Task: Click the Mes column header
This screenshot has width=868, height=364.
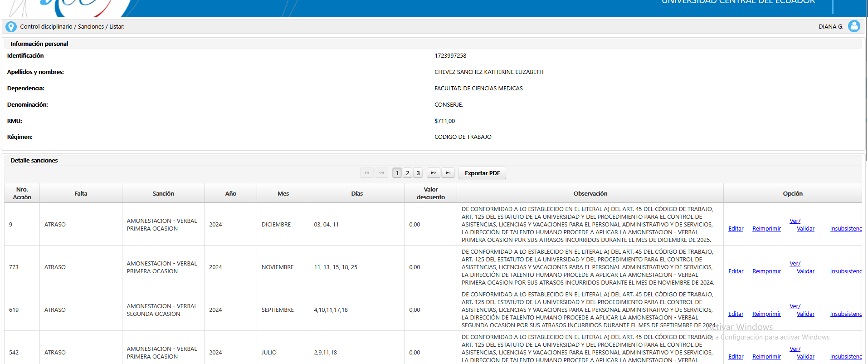Action: click(283, 193)
